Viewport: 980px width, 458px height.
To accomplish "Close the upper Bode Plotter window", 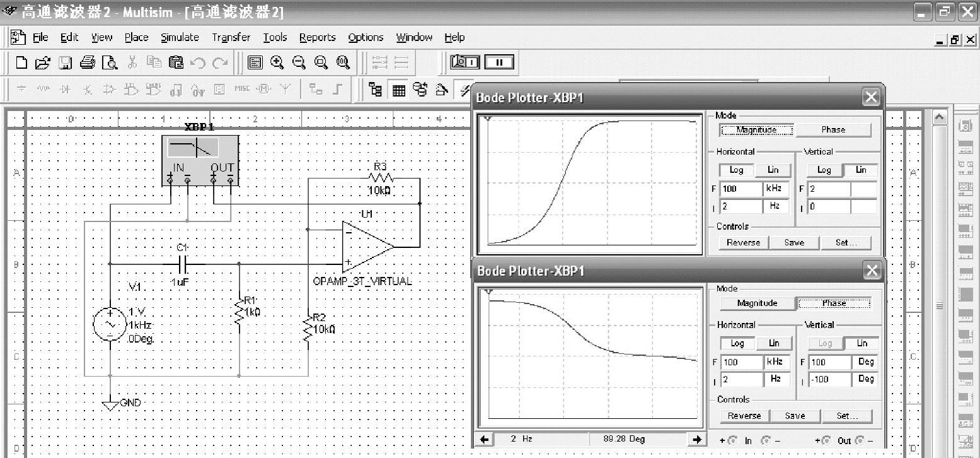I will tap(870, 97).
